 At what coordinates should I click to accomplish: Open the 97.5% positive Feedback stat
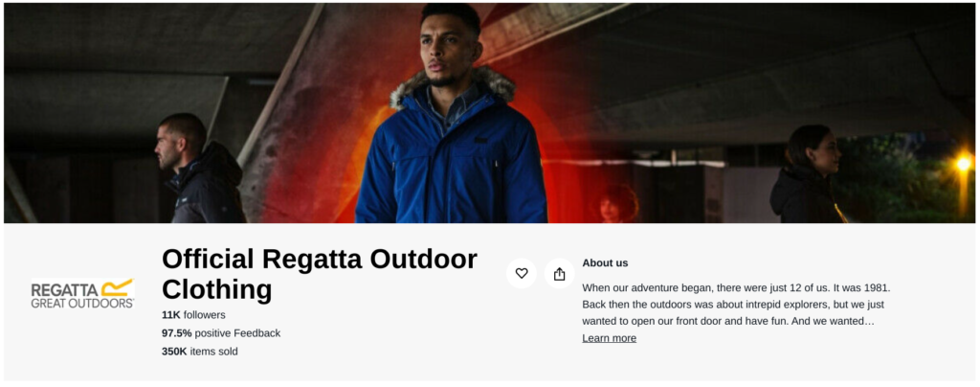221,333
